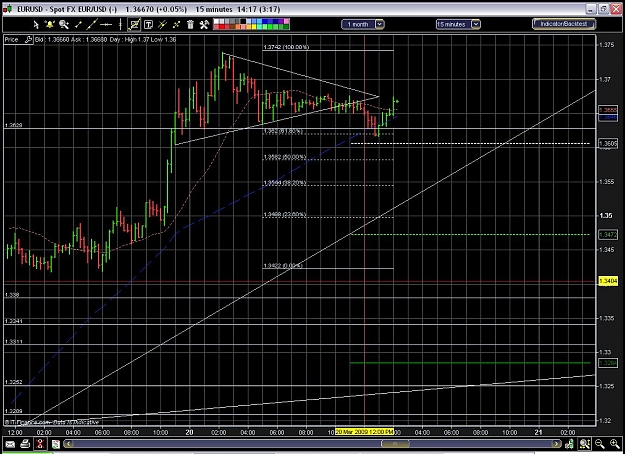Click the 1.3605 price axis label

pyautogui.click(x=608, y=143)
